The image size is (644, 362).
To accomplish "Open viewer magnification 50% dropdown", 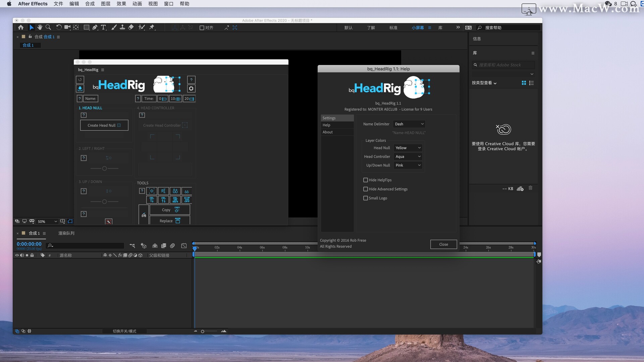I will pyautogui.click(x=47, y=221).
